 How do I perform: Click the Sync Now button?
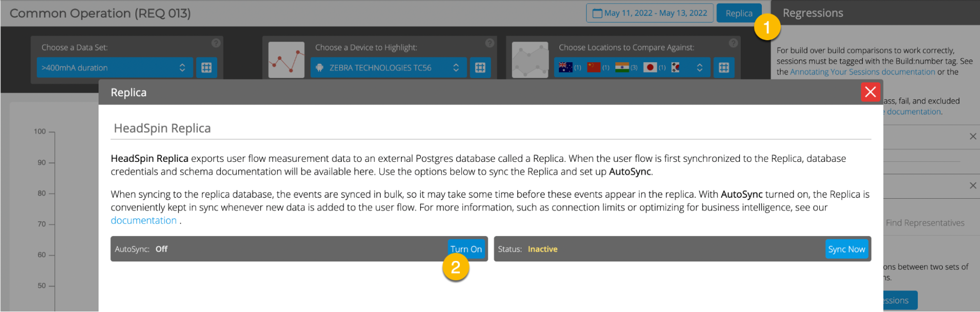click(x=847, y=249)
